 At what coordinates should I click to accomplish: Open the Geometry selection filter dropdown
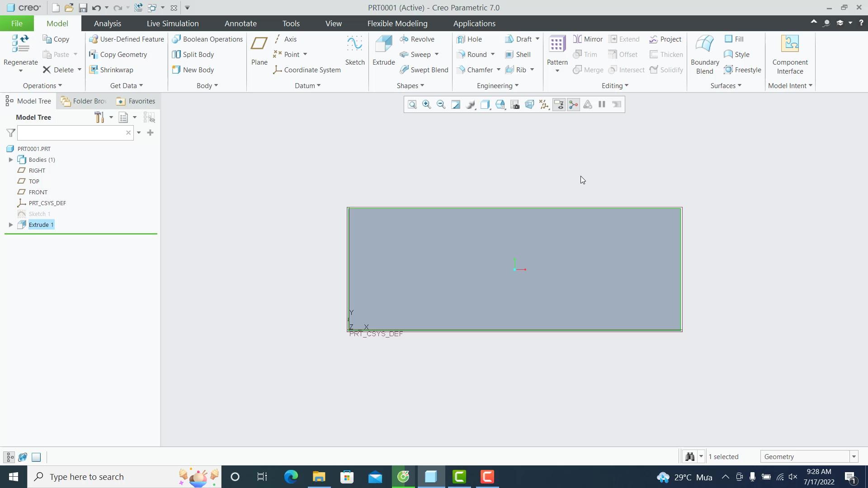point(854,457)
